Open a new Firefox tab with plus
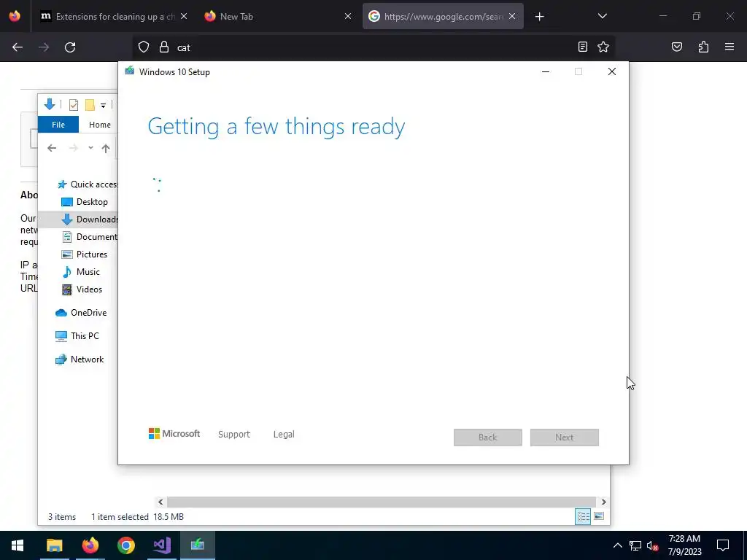The width and height of the screenshot is (747, 560). (539, 17)
